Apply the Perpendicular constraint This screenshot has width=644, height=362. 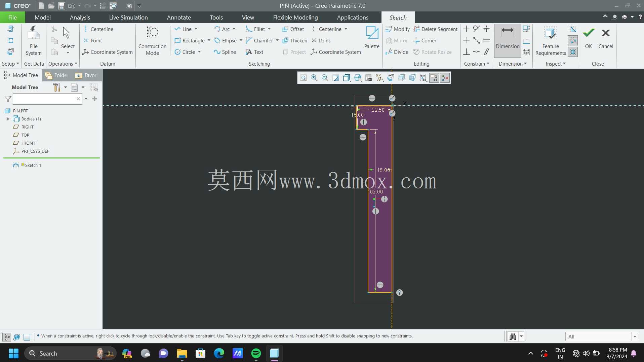point(466,52)
